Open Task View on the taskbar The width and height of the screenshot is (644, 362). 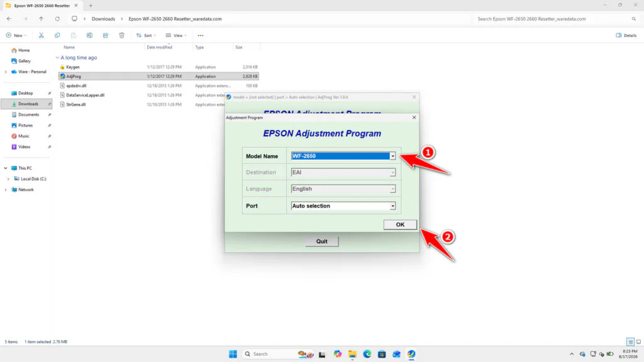(322, 354)
